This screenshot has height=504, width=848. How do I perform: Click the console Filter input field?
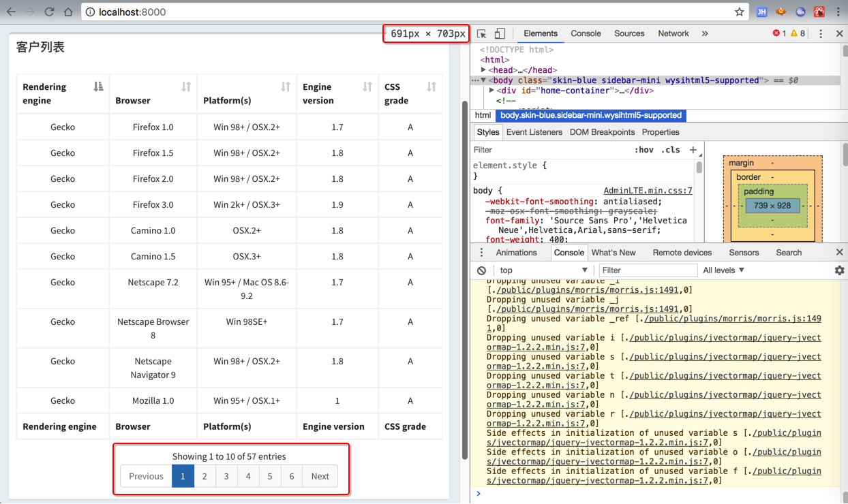coord(648,270)
